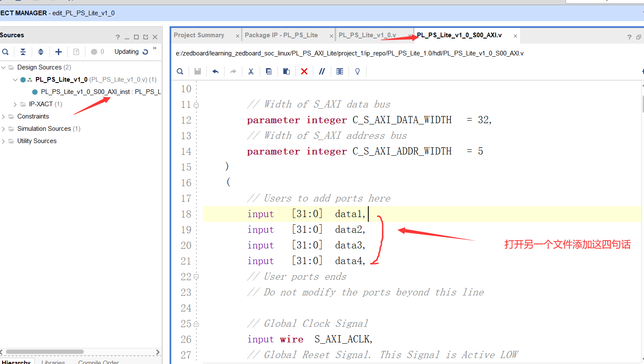644x364 pixels.
Task: Select PL_PS_Lite_v1_0 top module item
Action: click(61, 80)
